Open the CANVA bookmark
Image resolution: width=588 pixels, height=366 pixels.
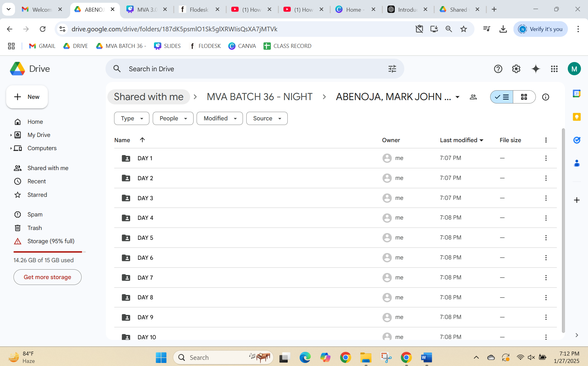(242, 46)
